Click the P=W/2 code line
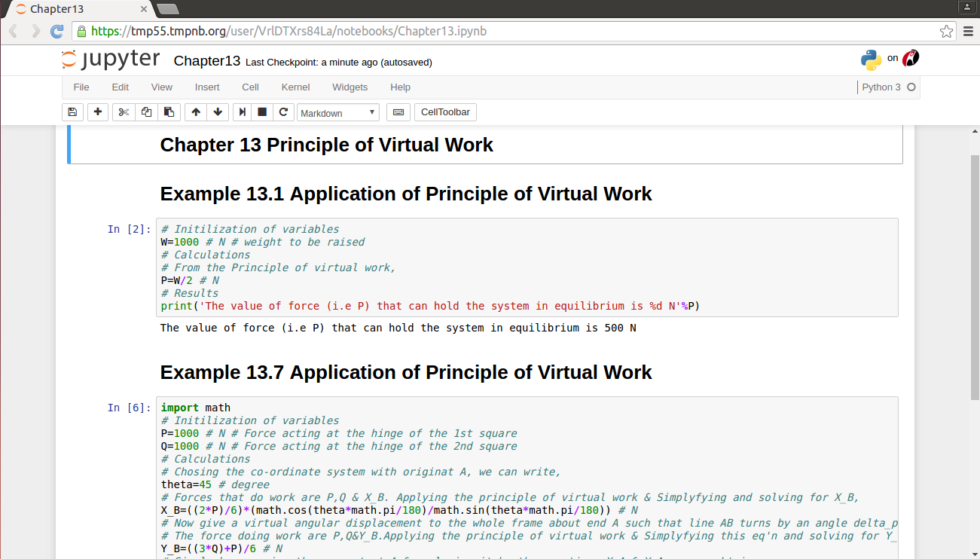Image resolution: width=980 pixels, height=559 pixels. click(x=190, y=280)
